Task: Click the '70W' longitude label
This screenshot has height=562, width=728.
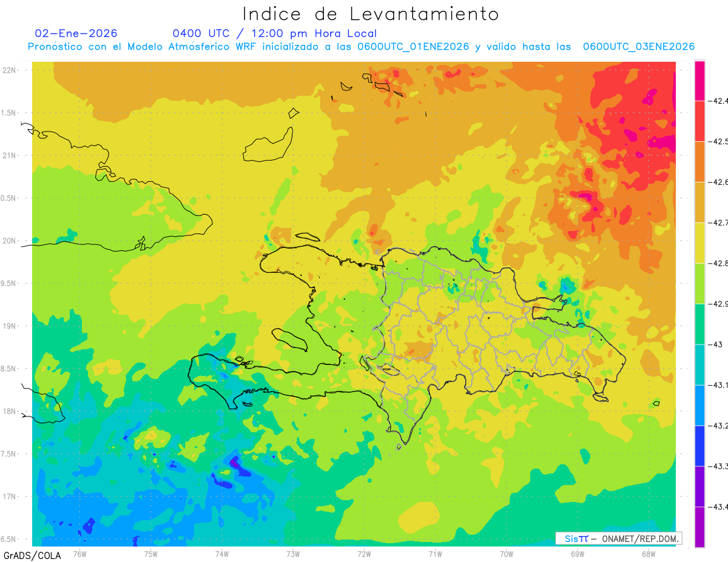Action: (x=507, y=554)
